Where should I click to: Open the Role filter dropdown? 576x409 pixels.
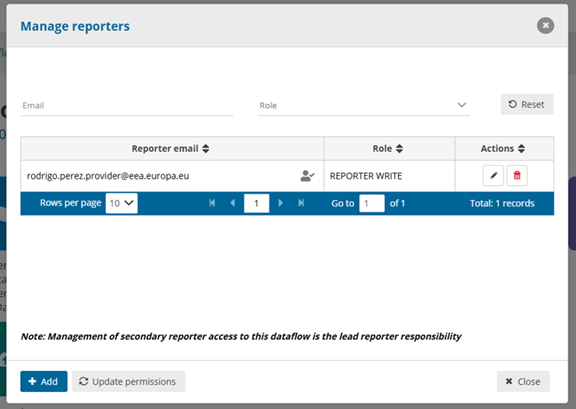363,105
